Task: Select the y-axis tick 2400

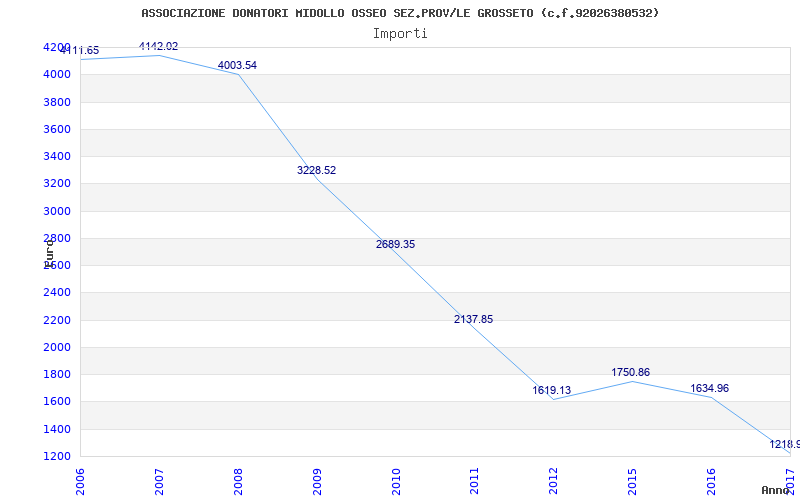Action: [57, 293]
